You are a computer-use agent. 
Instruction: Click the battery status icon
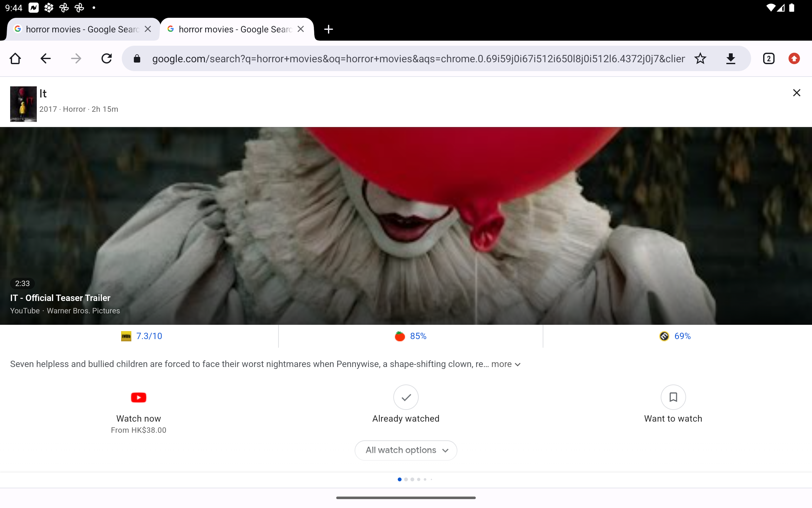(791, 8)
